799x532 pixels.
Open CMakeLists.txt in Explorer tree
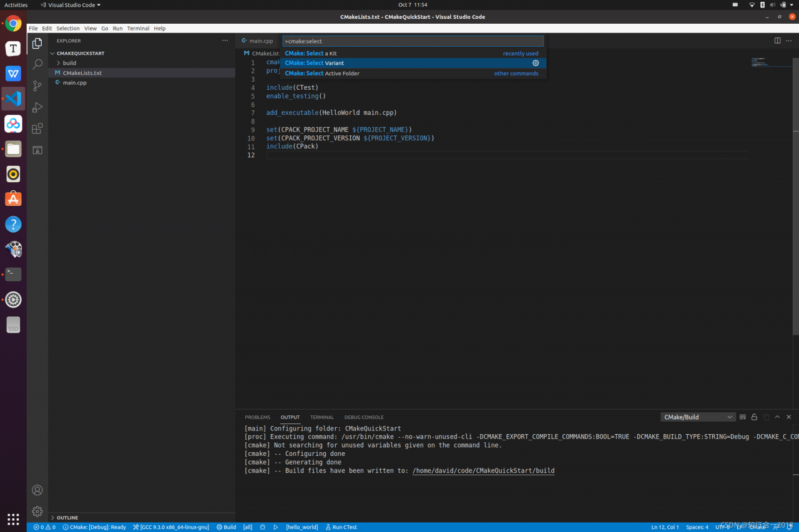142,73
